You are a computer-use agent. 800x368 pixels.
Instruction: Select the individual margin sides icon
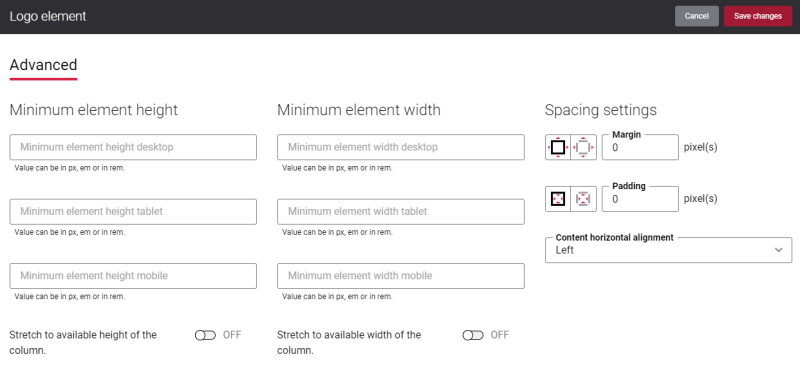584,148
